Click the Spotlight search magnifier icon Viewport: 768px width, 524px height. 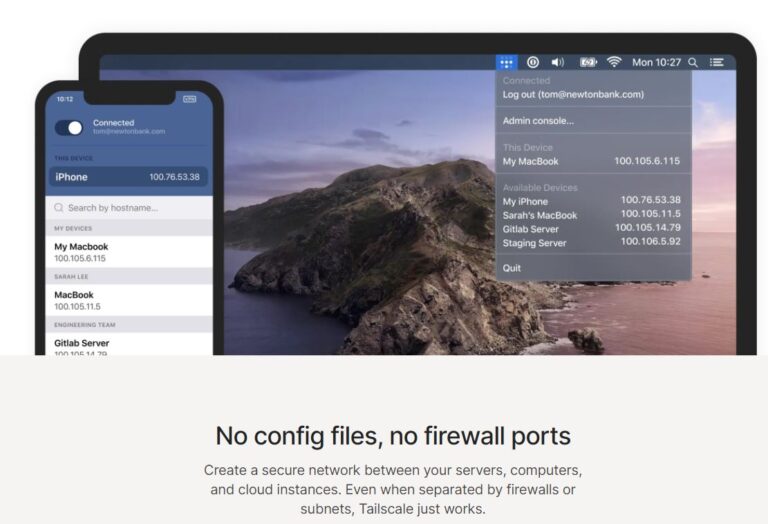click(693, 62)
